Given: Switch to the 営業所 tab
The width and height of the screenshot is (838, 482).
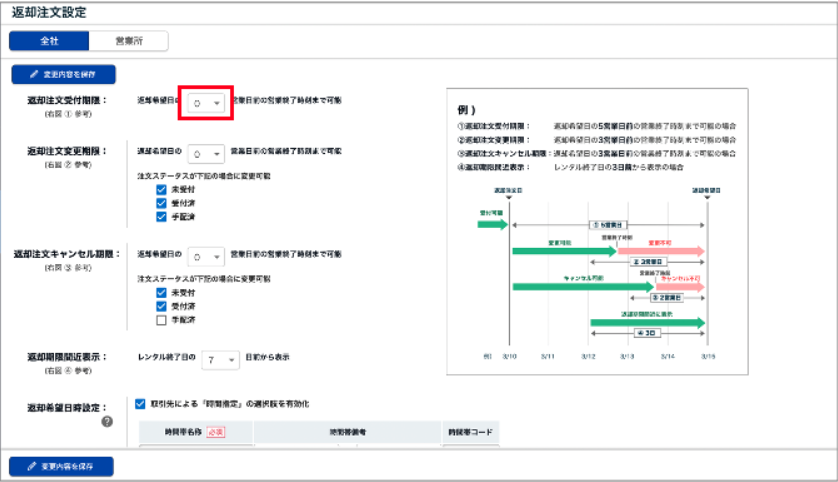Looking at the screenshot, I should [128, 41].
